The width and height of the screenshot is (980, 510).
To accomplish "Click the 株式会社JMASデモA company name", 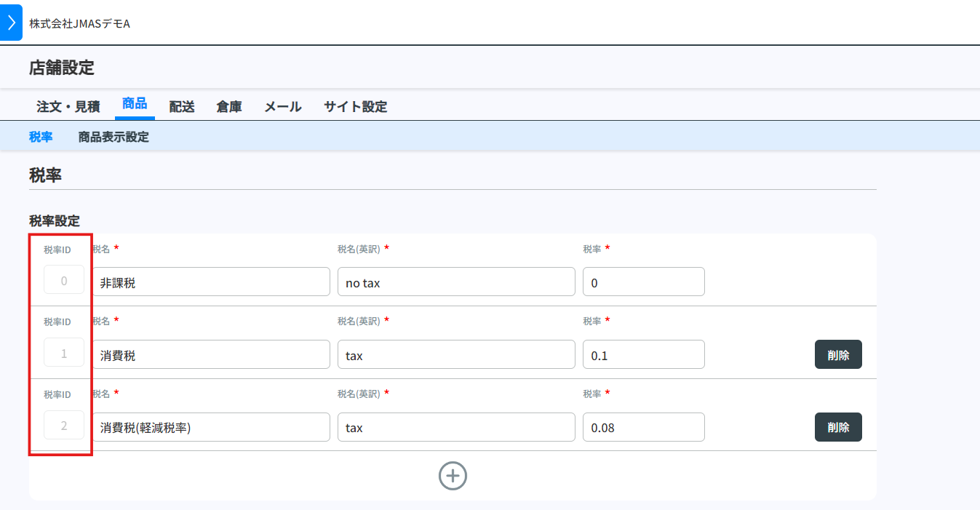I will [79, 24].
